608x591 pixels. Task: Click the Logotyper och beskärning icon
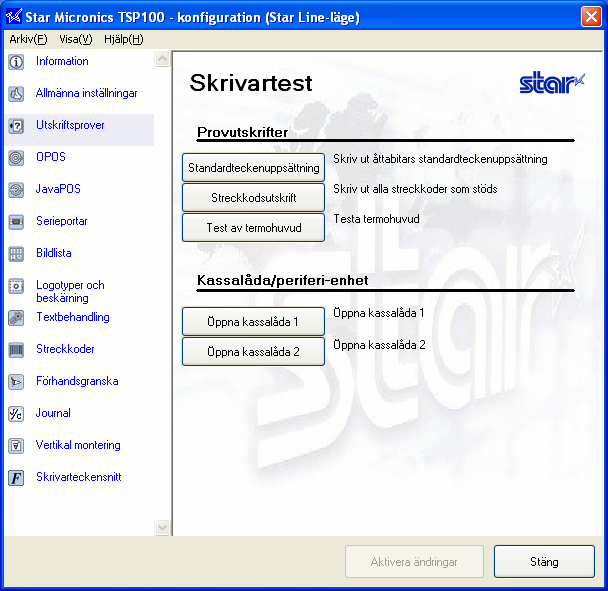(16, 286)
